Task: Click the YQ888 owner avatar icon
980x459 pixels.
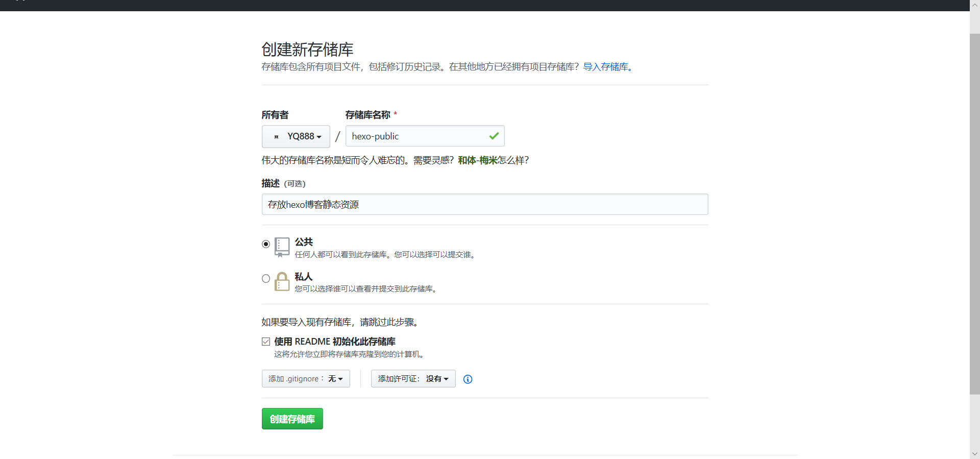Action: tap(276, 137)
